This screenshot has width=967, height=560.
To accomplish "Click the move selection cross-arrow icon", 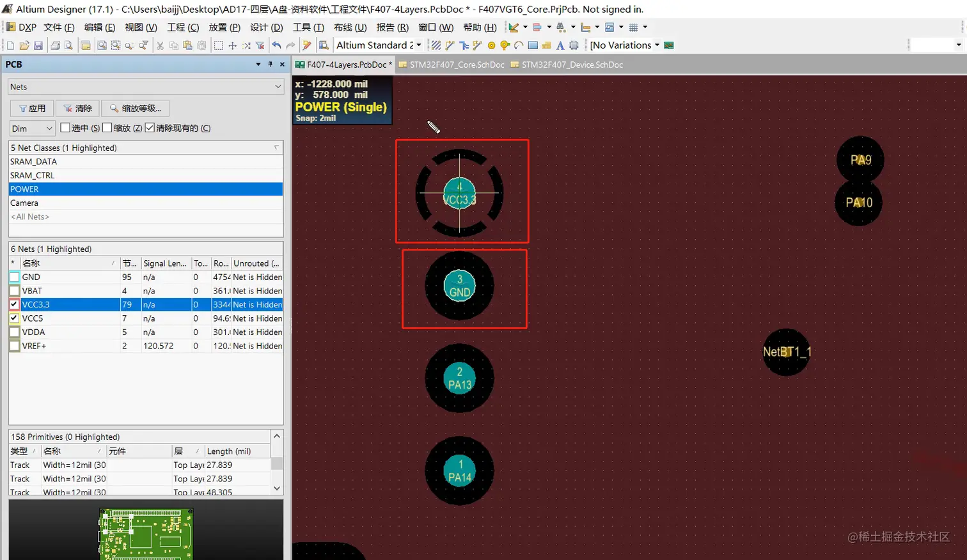I will 232,45.
